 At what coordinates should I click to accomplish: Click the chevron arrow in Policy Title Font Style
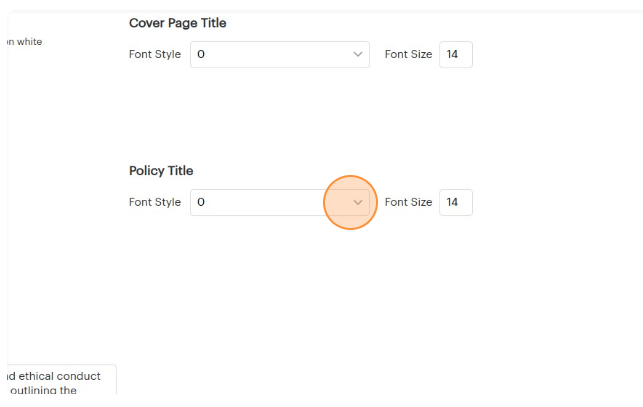tap(358, 202)
